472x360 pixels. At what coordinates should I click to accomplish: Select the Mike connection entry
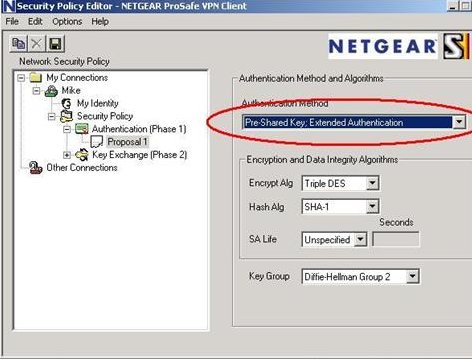[x=71, y=91]
